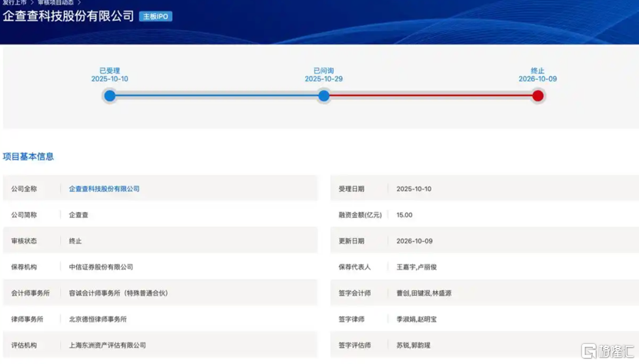639x364 pixels.
Task: Click 上海东洲资产评估有限公司 appraiser value
Action: pyautogui.click(x=108, y=346)
